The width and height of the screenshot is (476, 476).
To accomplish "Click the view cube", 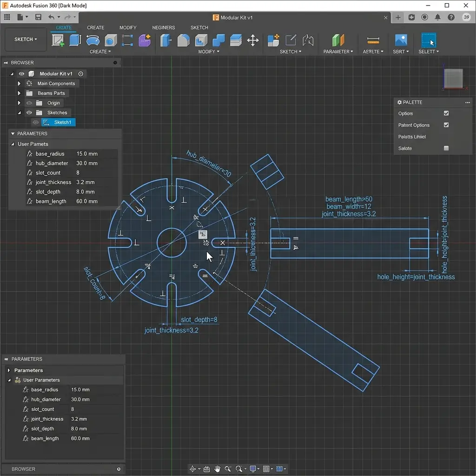I will click(x=453, y=78).
